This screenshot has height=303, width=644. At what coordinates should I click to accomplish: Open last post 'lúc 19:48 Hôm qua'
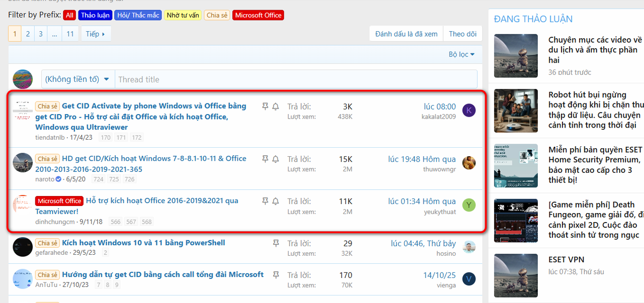click(x=422, y=159)
